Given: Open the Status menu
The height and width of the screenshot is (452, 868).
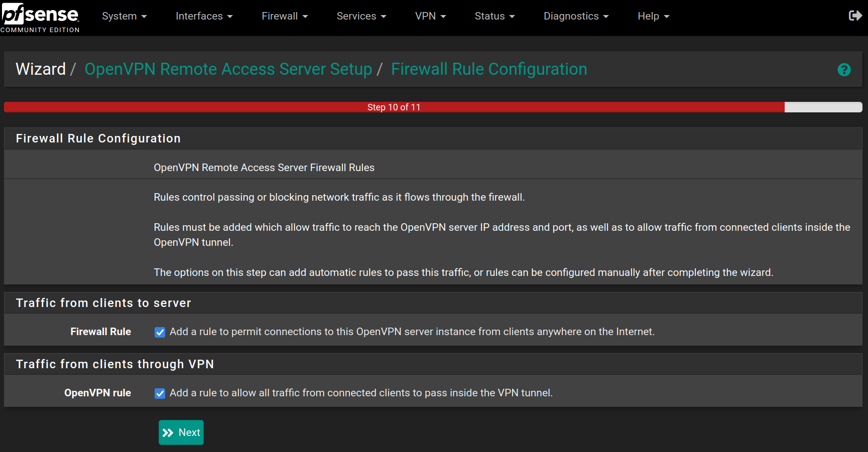Looking at the screenshot, I should coord(494,16).
